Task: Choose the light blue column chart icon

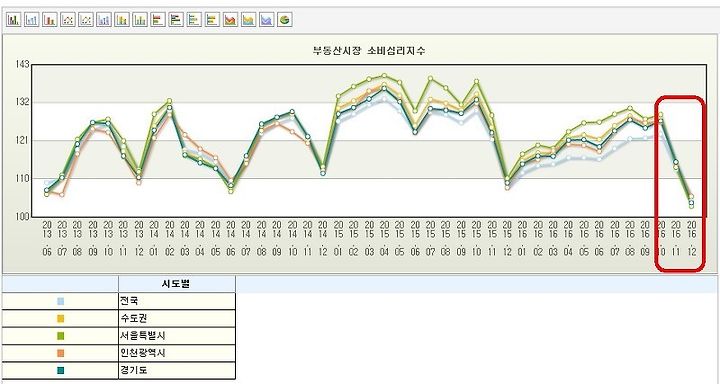Action: click(x=32, y=20)
